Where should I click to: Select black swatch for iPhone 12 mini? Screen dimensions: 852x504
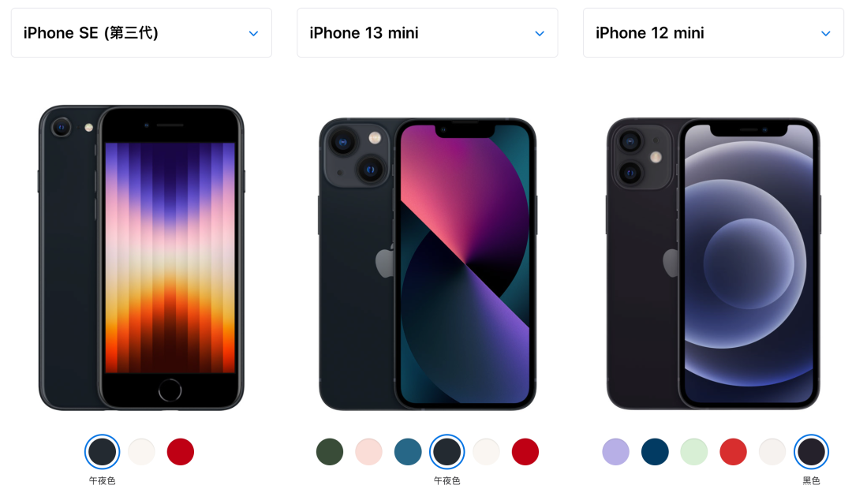pyautogui.click(x=811, y=451)
